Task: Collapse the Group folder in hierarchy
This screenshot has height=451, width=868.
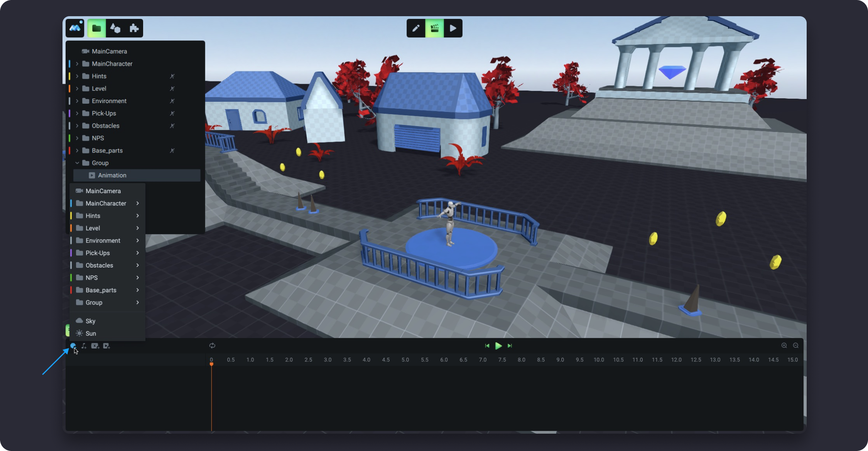Action: tap(77, 163)
